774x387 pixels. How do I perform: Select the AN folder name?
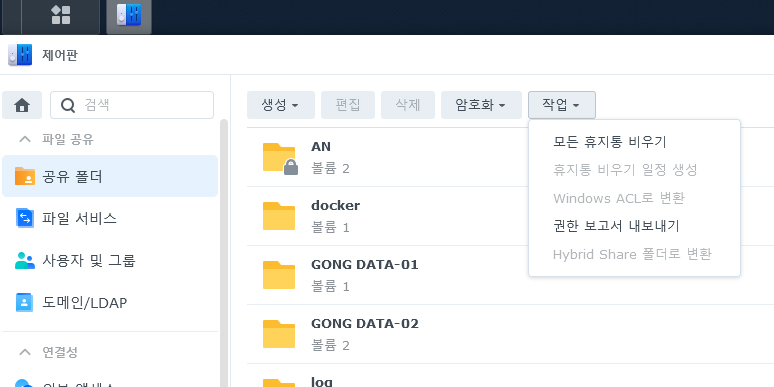(x=321, y=147)
